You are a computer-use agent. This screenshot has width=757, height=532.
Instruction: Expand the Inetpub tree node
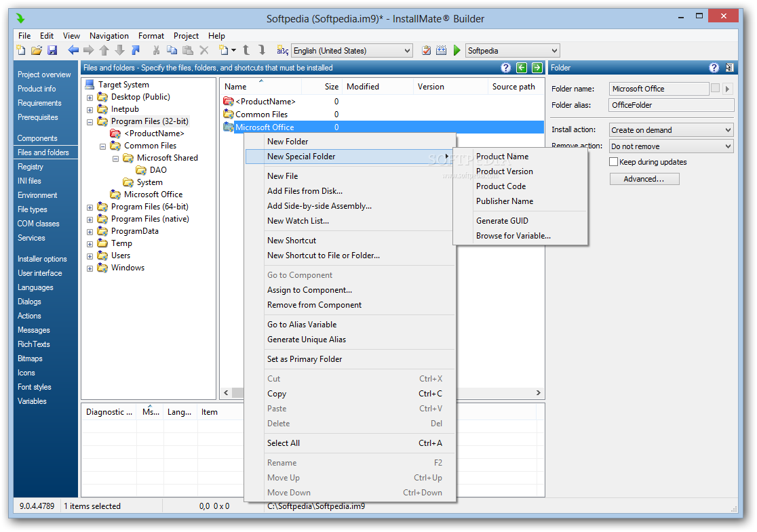click(90, 110)
